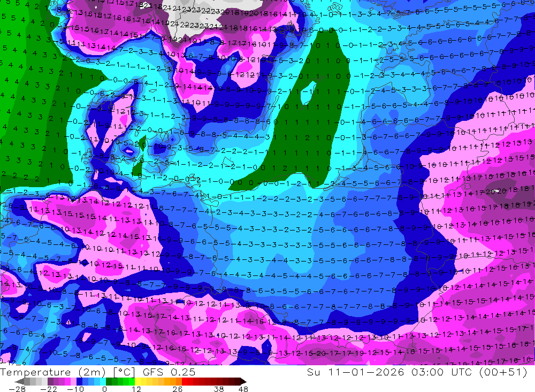This screenshot has width=535, height=392.
Task: Click the '(00+51)' forecast hour label
Action: click(x=503, y=372)
